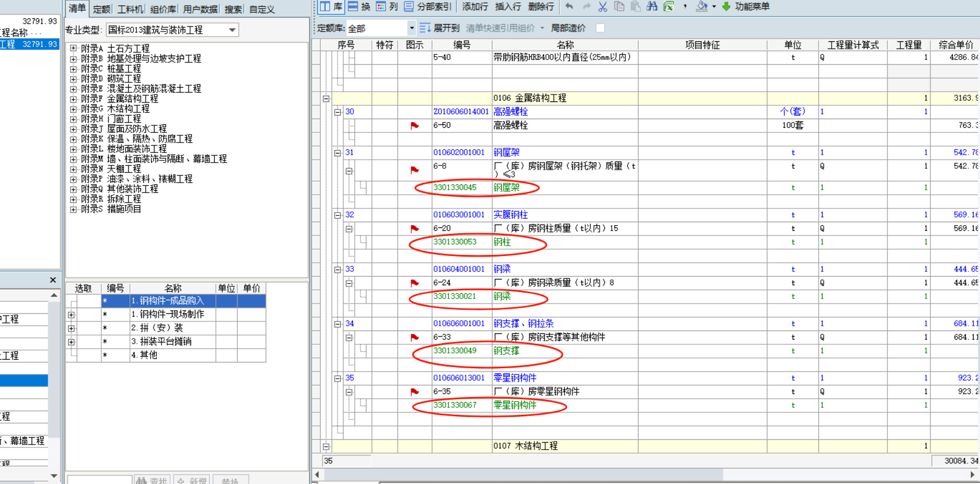
Task: Click the 0107 木结构工程 section row
Action: tap(649, 446)
